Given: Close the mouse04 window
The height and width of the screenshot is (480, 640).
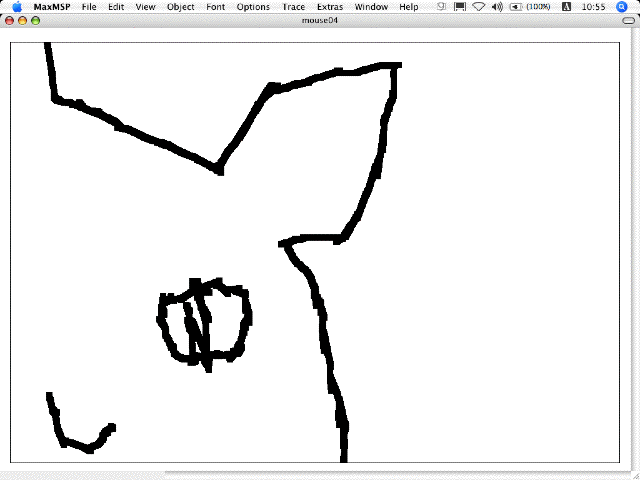Looking at the screenshot, I should 9,20.
